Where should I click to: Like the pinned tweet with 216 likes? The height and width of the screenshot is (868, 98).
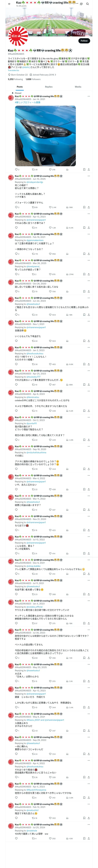(x=52, y=170)
